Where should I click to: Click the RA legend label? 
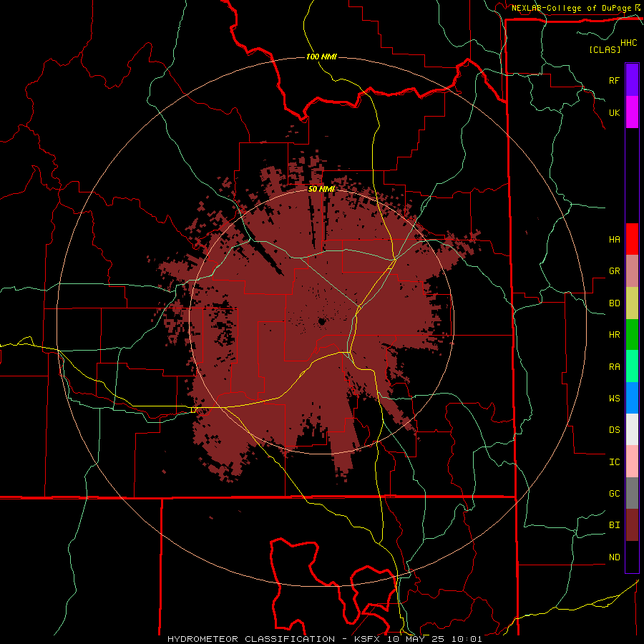pyautogui.click(x=614, y=367)
